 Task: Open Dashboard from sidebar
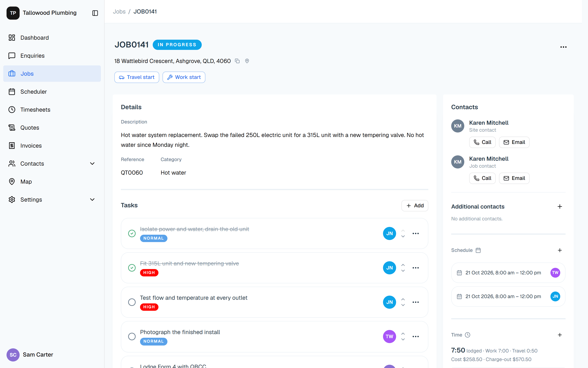pos(52,38)
